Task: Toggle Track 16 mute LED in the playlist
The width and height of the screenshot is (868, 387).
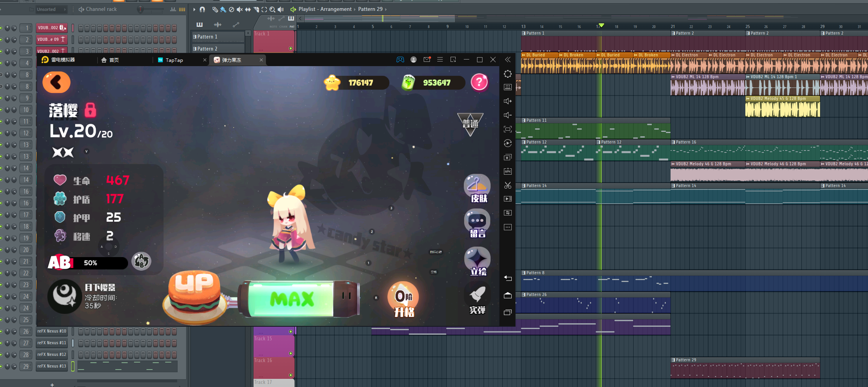Action: [291, 375]
